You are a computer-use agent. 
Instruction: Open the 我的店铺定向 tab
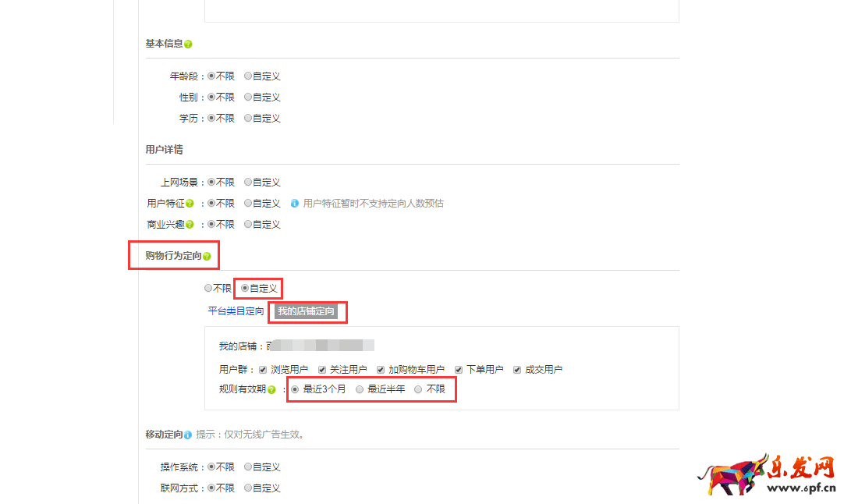point(306,312)
